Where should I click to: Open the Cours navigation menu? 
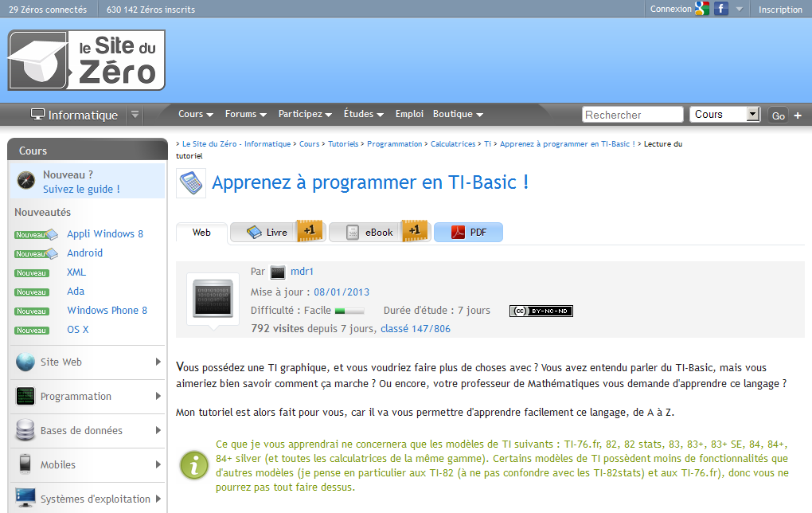click(x=196, y=114)
